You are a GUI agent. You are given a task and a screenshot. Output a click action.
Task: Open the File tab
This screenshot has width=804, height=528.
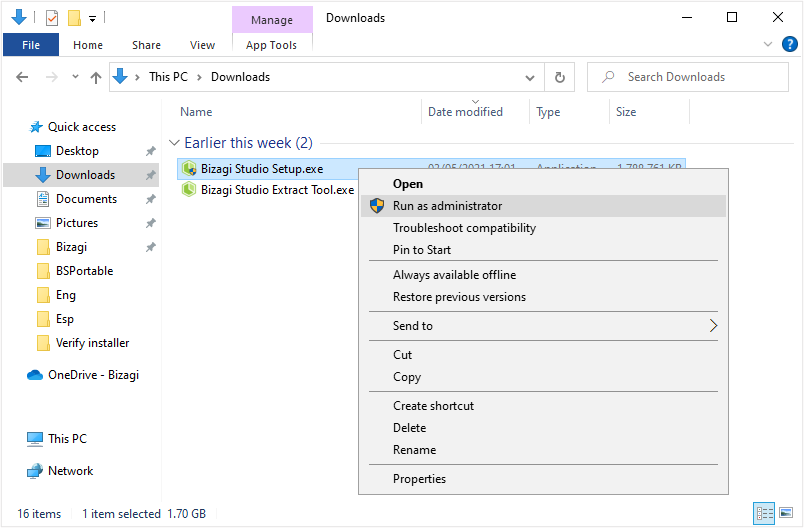(31, 45)
